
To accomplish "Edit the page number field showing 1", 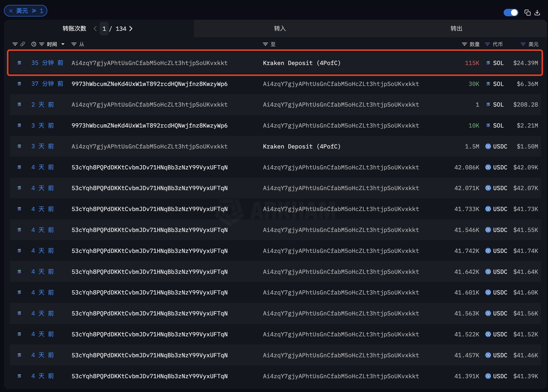I will 104,29.
